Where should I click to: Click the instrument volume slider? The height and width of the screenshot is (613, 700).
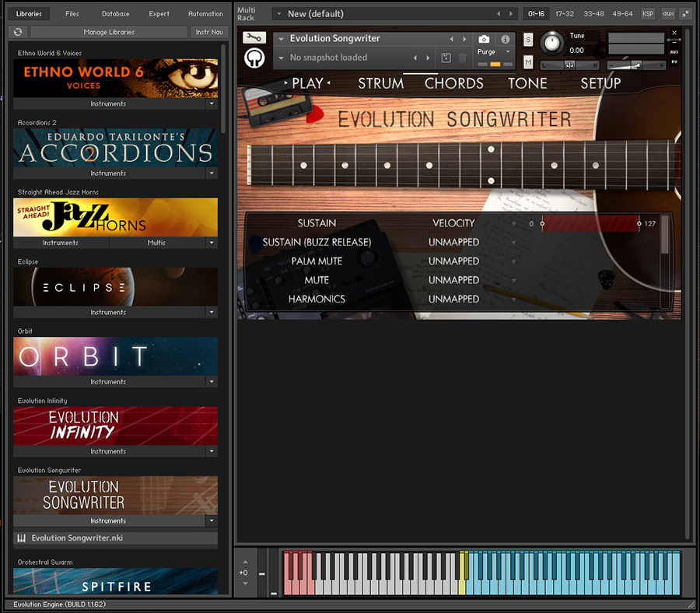635,65
